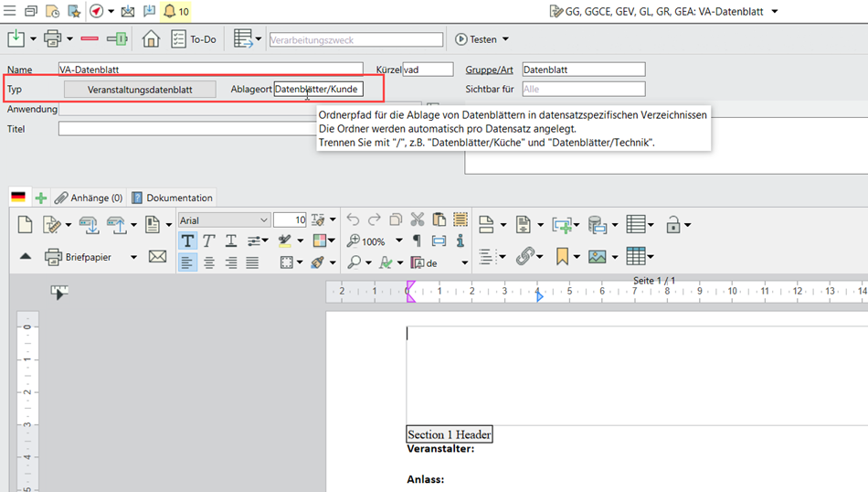The height and width of the screenshot is (492, 868).
Task: Click the To-Do button
Action: (x=194, y=39)
